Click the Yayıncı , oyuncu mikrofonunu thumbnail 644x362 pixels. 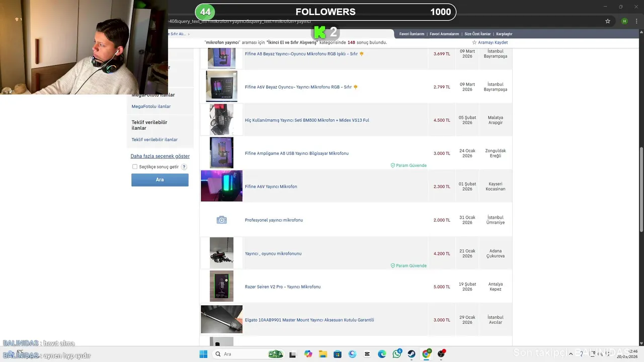pyautogui.click(x=221, y=253)
